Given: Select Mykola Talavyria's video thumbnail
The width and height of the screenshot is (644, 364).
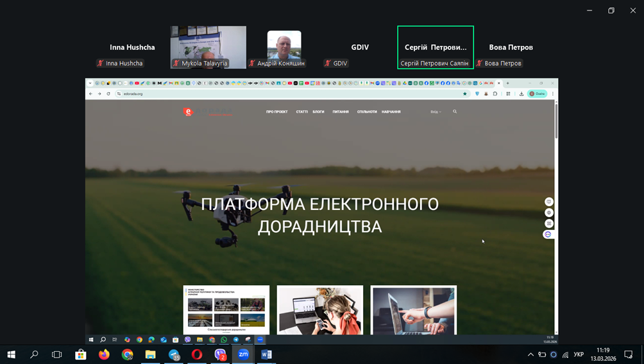Looking at the screenshot, I should click(208, 46).
